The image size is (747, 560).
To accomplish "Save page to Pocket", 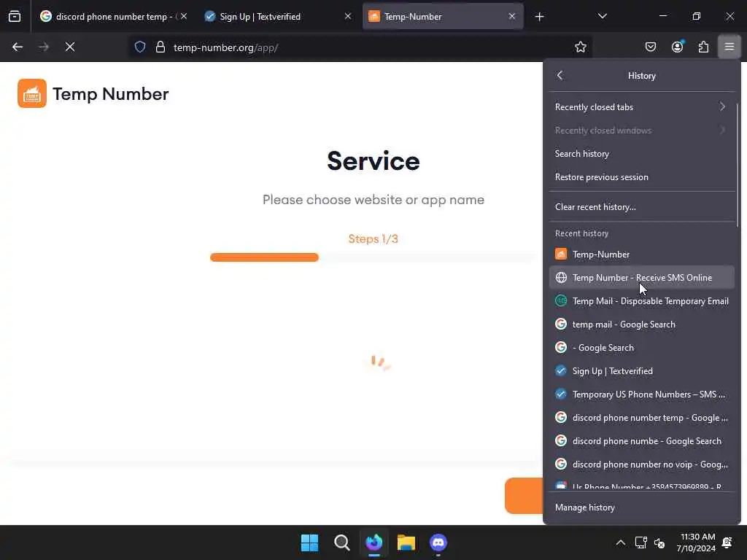I will 651,47.
